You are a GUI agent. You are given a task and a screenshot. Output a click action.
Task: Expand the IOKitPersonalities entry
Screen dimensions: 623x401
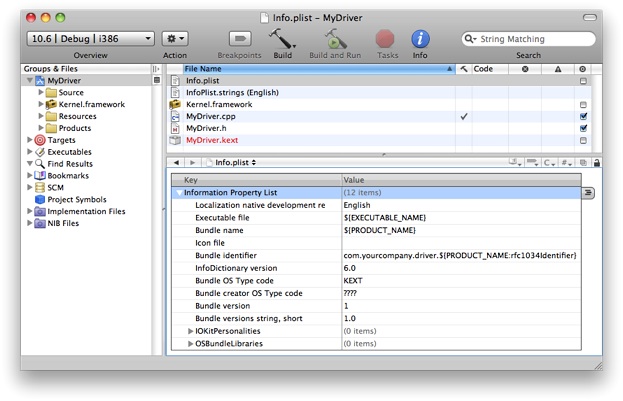click(191, 330)
